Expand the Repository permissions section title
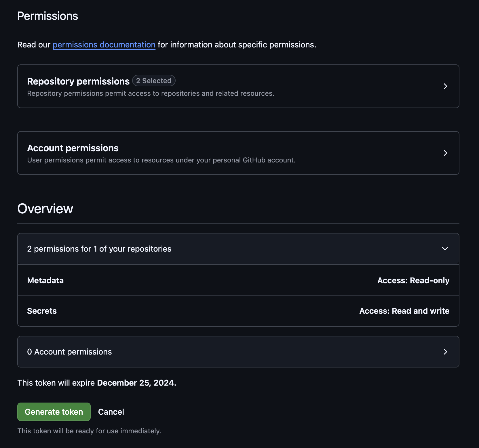 78,81
